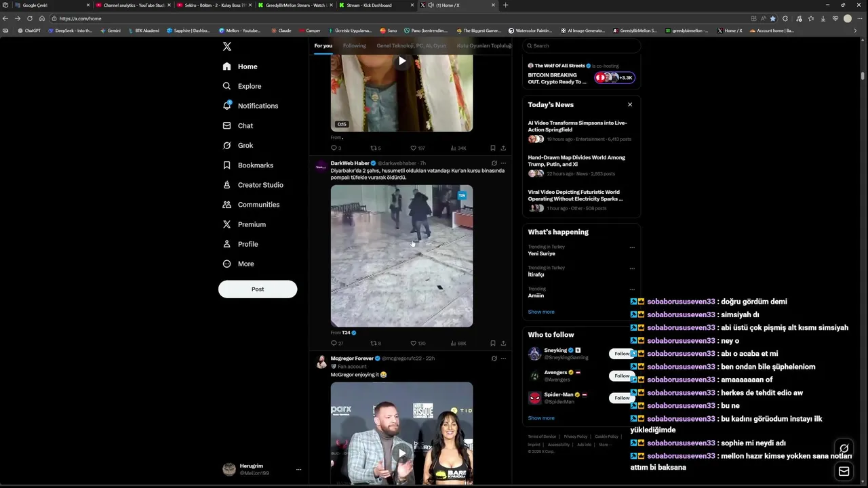
Task: Open Herugrim account switcher menu
Action: coord(262,469)
